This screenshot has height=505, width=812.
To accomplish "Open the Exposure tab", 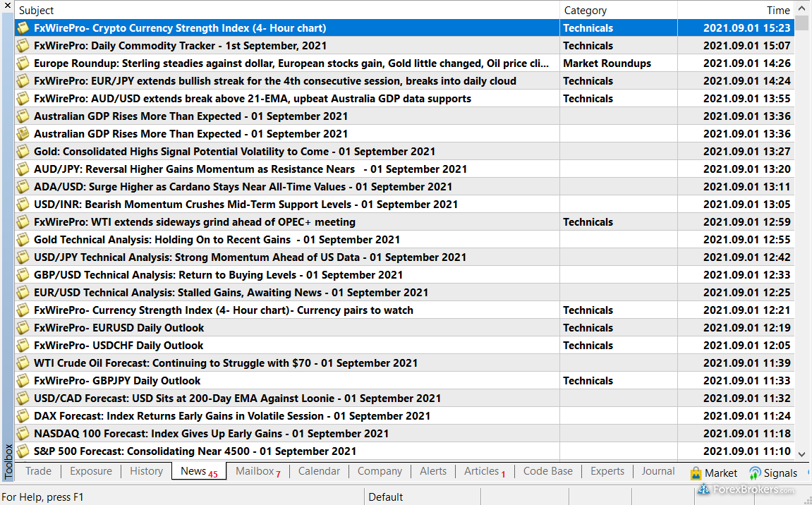I will (x=91, y=471).
